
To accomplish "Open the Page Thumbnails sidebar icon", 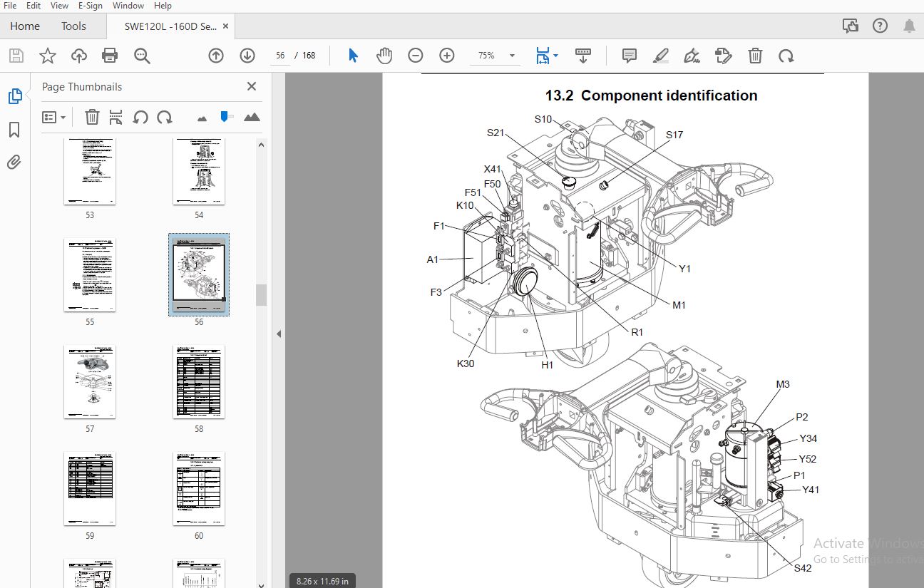I will [x=14, y=97].
